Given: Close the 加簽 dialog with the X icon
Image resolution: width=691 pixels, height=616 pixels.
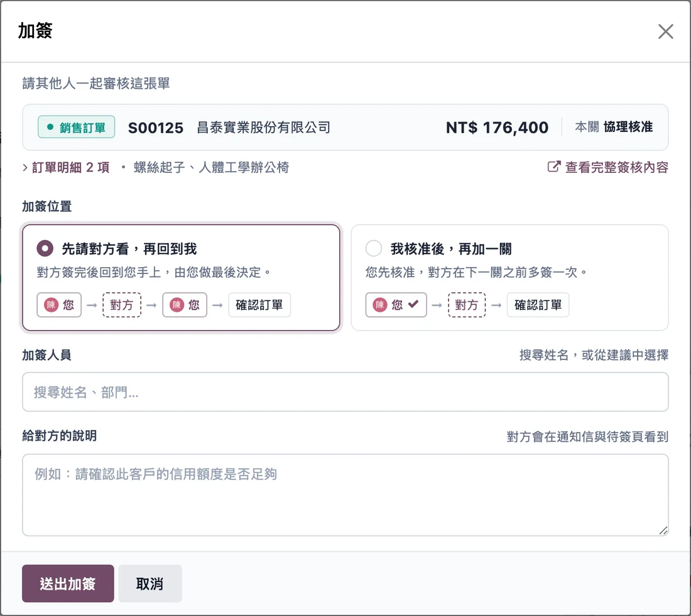Looking at the screenshot, I should pyautogui.click(x=665, y=31).
